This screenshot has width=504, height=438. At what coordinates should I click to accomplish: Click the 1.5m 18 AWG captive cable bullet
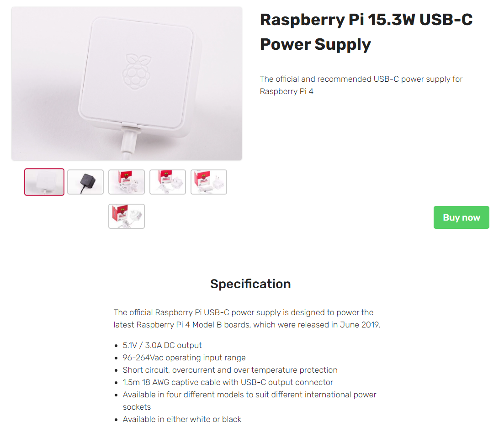point(228,382)
